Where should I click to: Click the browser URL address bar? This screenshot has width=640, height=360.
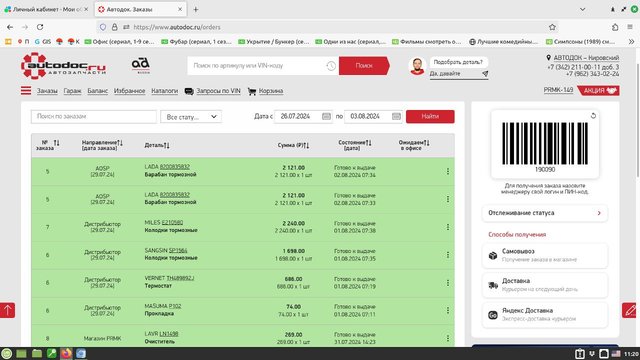[327, 27]
